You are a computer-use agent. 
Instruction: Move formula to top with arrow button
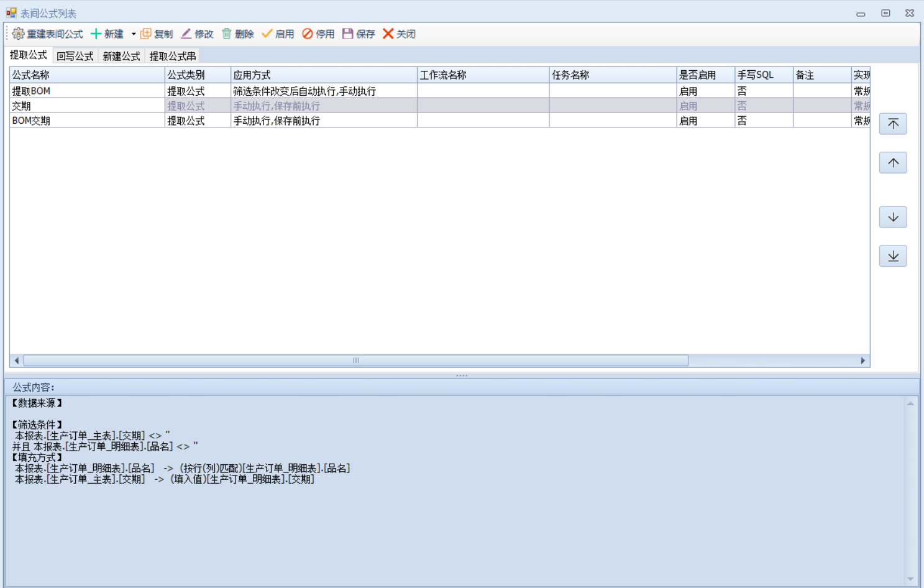pos(893,124)
